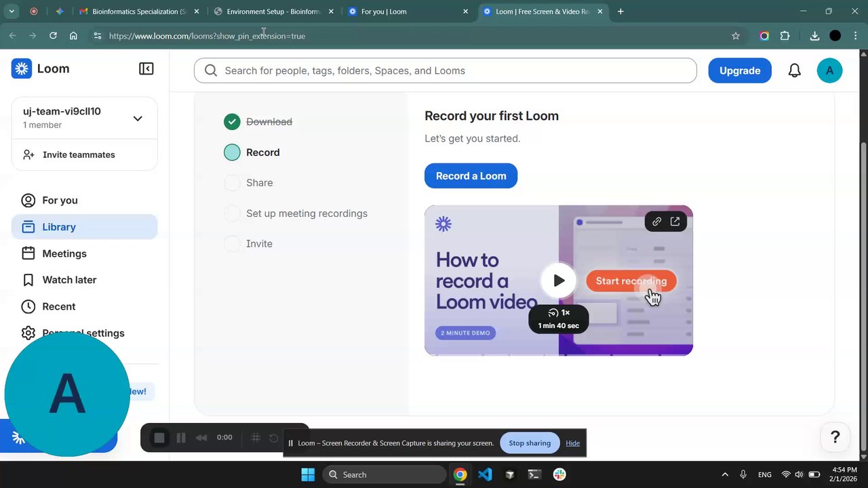
Task: Close the Environment Setup tab
Action: 331,12
